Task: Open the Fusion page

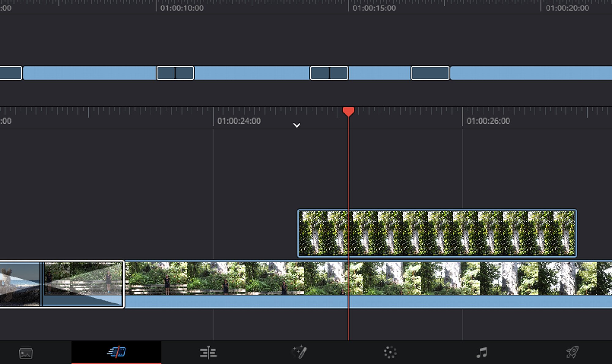Action: point(299,352)
